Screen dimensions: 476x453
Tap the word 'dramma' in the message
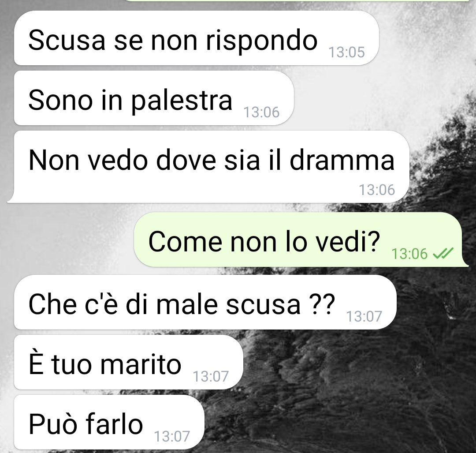(x=342, y=161)
